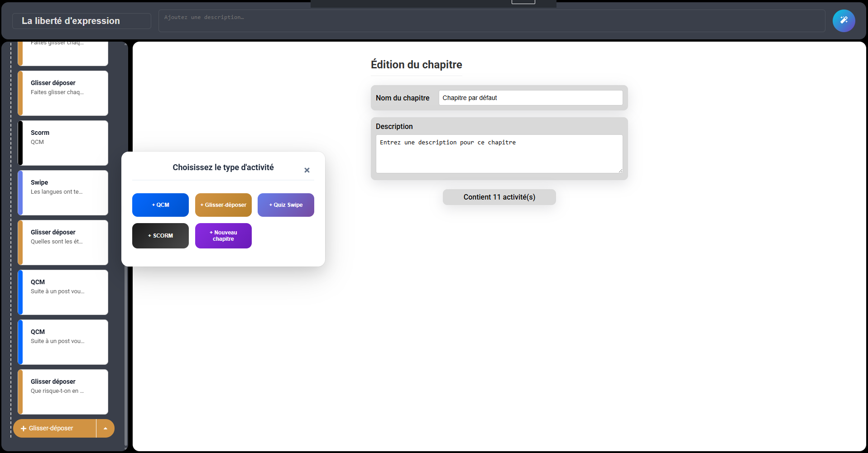Add a Glisser-déposer activity from the popup
868x453 pixels.
pos(223,205)
